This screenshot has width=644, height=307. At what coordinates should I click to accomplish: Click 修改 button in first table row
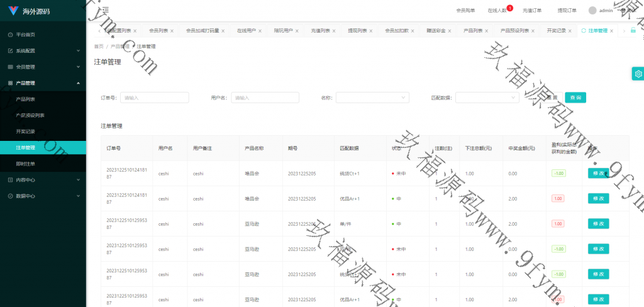[x=598, y=173]
